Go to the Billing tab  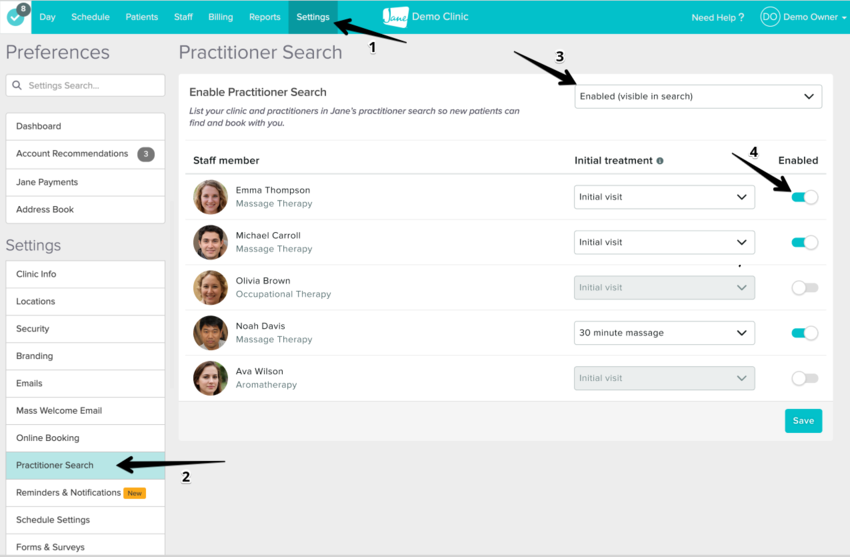220,17
